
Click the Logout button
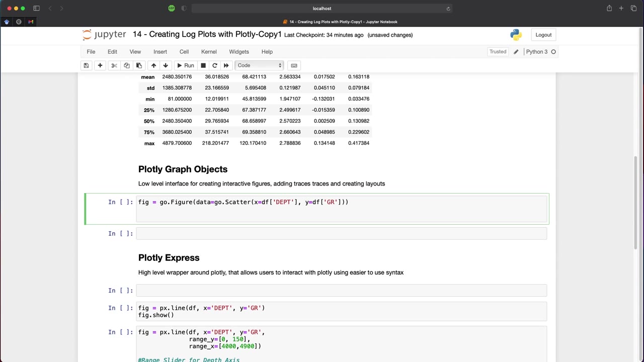(x=543, y=35)
